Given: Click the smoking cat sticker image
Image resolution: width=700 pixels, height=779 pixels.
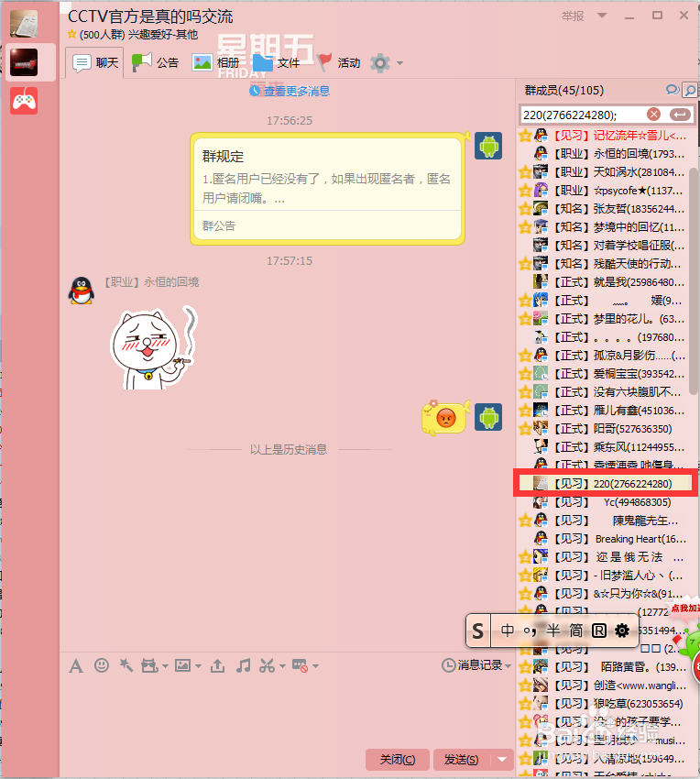Looking at the screenshot, I should [154, 347].
